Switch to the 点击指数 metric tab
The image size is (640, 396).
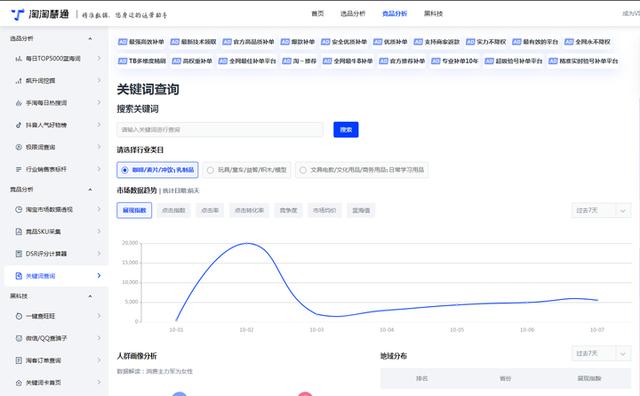(174, 210)
